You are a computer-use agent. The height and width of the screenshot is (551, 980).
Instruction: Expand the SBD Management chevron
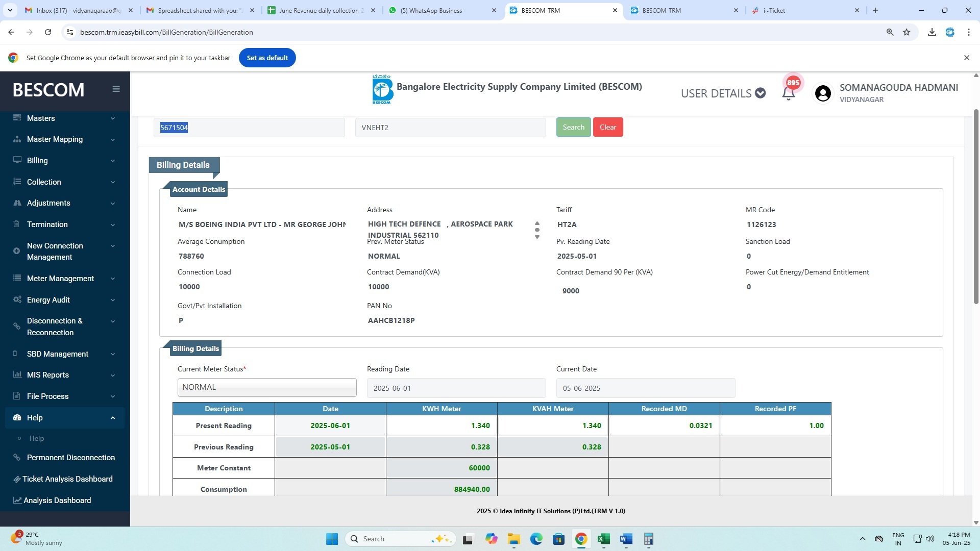(113, 354)
